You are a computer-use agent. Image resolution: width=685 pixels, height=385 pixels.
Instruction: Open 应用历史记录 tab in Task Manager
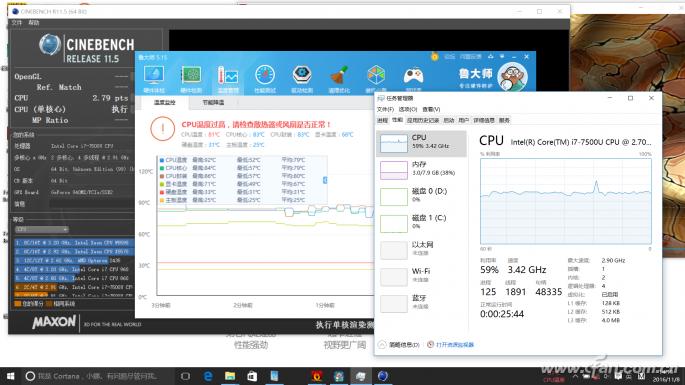click(x=422, y=120)
